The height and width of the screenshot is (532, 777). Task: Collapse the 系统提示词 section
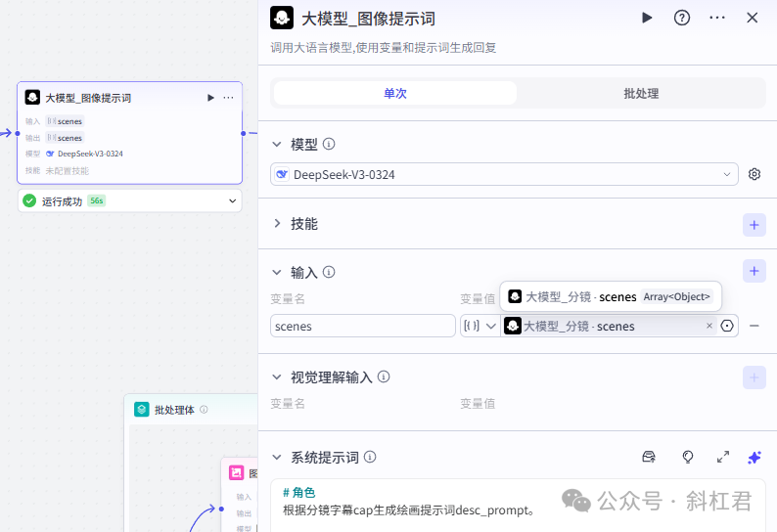pyautogui.click(x=277, y=457)
